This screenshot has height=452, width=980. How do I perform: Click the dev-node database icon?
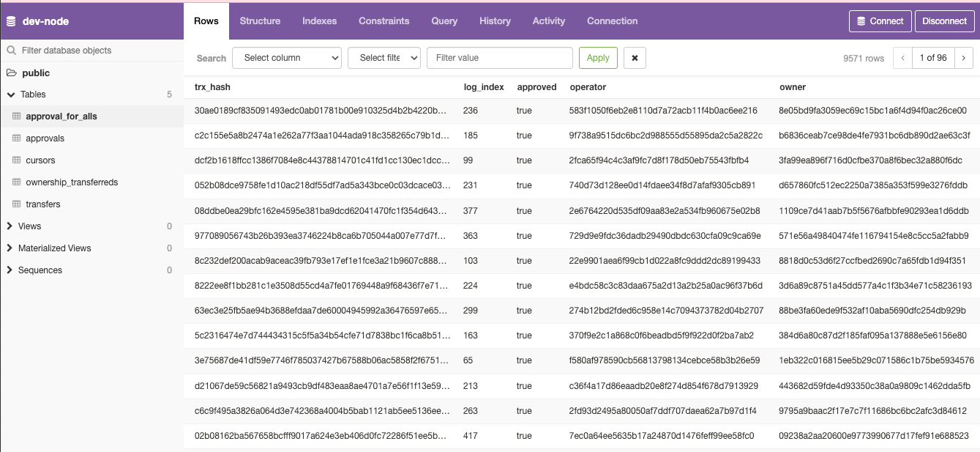coord(11,21)
